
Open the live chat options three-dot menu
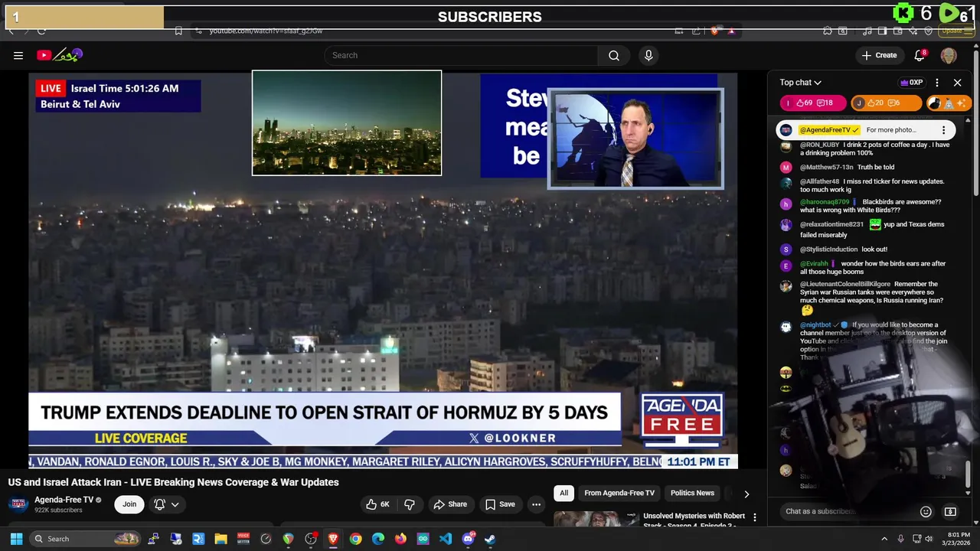click(937, 83)
